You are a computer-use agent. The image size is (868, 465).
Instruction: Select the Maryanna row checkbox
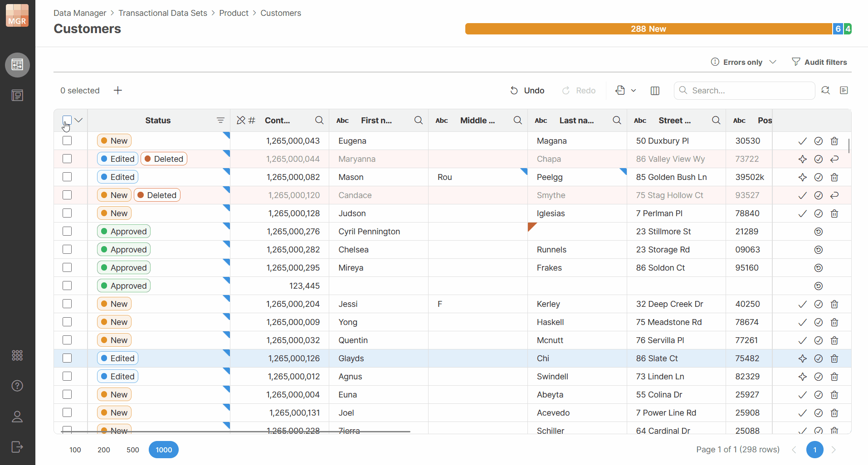[x=67, y=159]
